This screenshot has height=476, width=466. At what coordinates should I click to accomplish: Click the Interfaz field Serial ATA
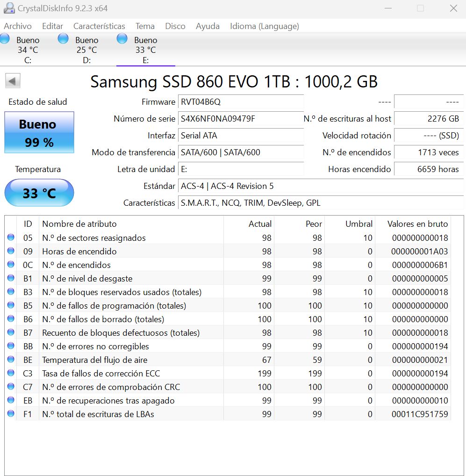pos(241,136)
